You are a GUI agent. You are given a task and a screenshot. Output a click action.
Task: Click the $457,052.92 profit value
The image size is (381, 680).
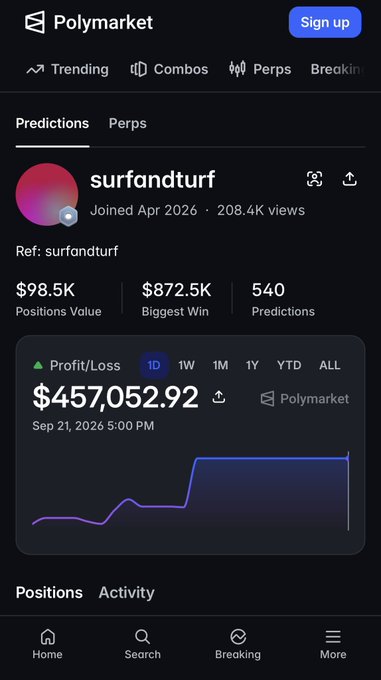(115, 397)
